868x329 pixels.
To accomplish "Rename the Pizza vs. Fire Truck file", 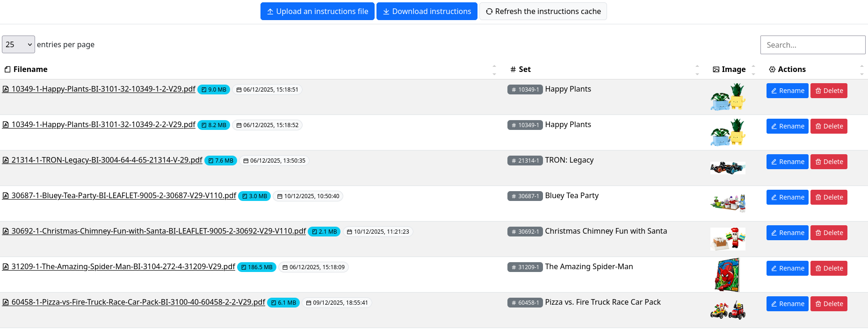I will (x=787, y=304).
